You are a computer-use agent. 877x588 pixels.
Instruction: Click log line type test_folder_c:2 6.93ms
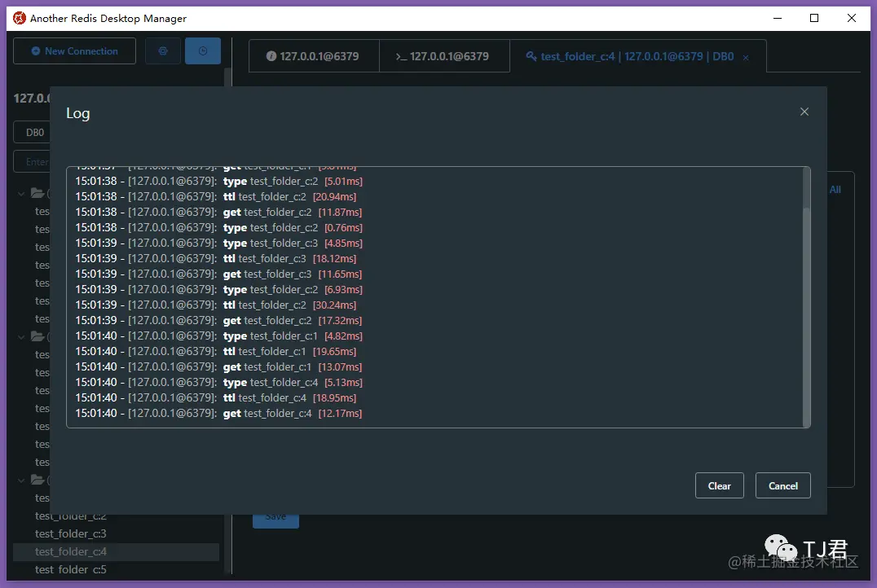tap(218, 290)
